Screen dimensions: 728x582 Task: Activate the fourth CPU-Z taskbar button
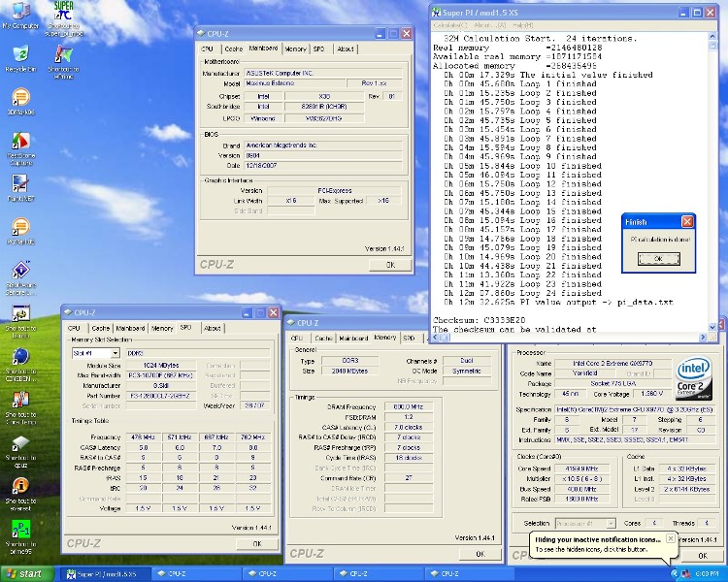[x=471, y=574]
